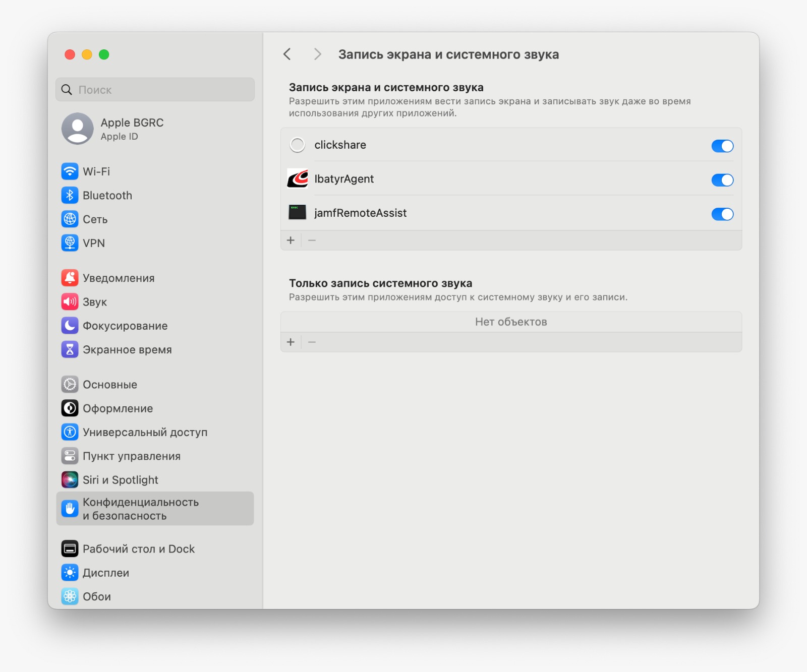The width and height of the screenshot is (807, 672).
Task: Click the Звук speaker icon
Action: tap(70, 302)
